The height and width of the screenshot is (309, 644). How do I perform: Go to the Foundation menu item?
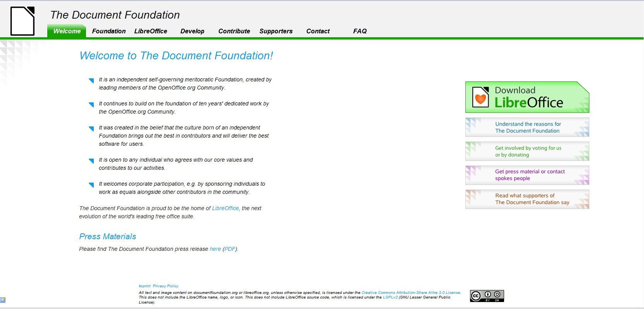point(108,31)
